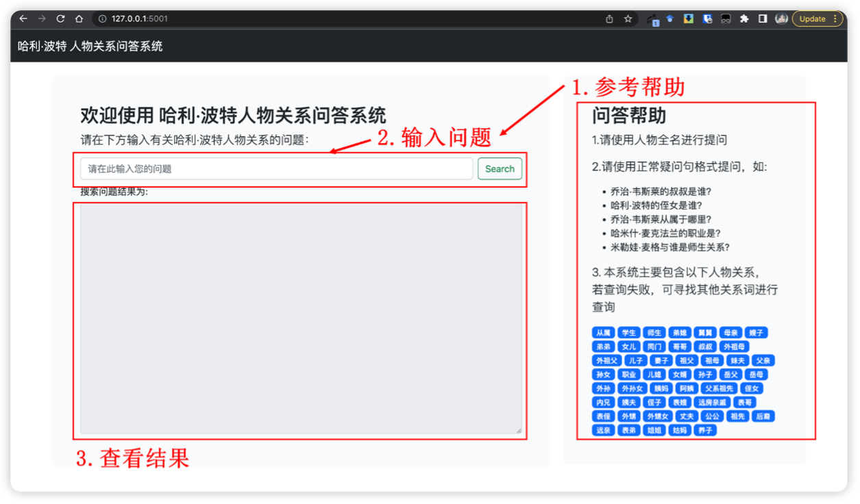Click the 女儿 relation tag

(x=629, y=346)
